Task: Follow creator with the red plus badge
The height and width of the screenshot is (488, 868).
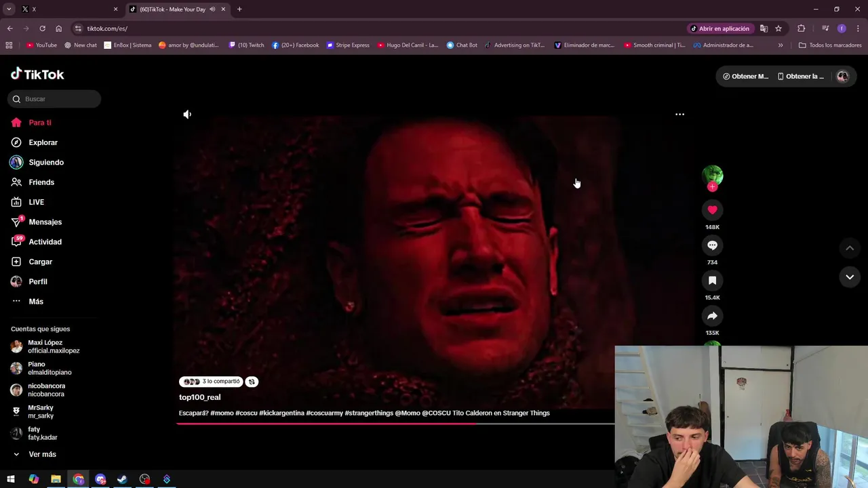Action: (712, 187)
